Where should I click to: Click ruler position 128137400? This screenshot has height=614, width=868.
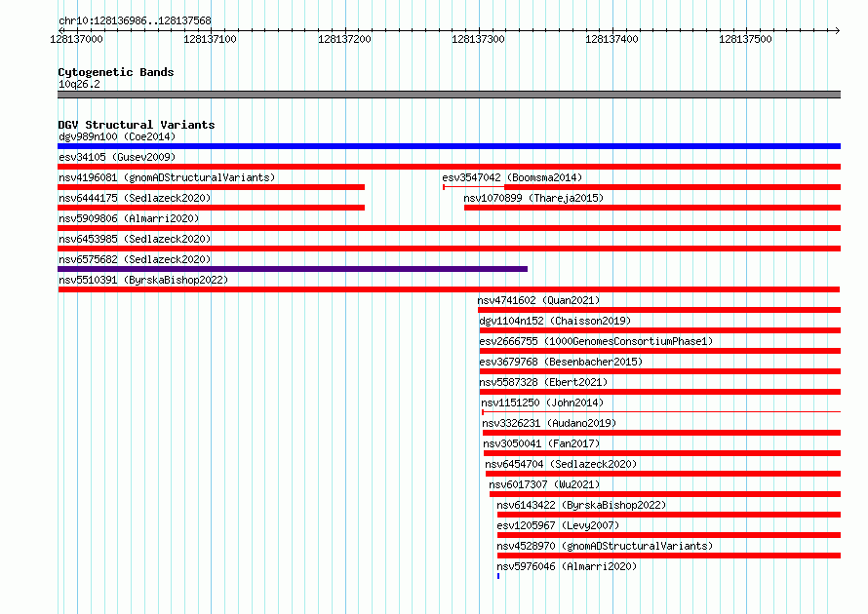pyautogui.click(x=612, y=39)
